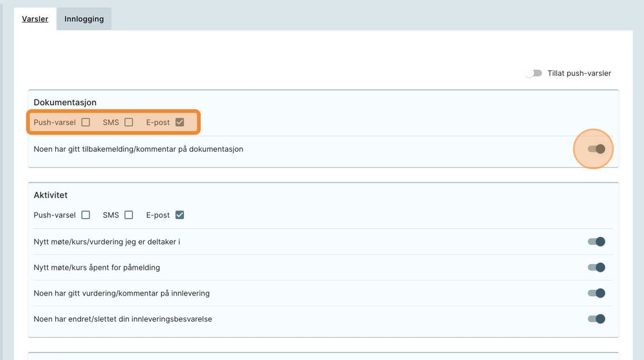Toggle off 'Nytt møte/kurs åpent for påmelding'
Image resolution: width=644 pixels, height=360 pixels.
point(596,267)
